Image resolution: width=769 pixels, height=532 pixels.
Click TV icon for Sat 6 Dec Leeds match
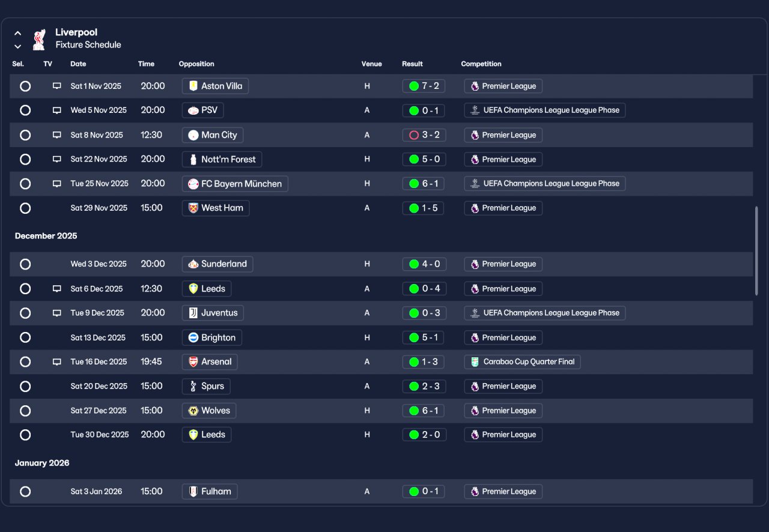click(x=57, y=289)
